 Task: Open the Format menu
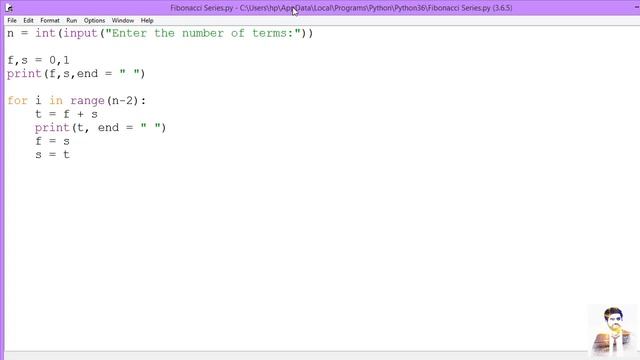pyautogui.click(x=50, y=20)
